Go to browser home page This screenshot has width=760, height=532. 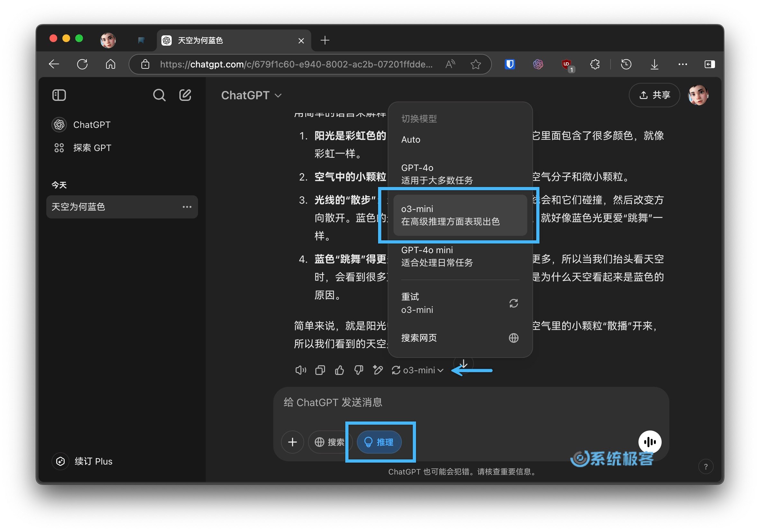(x=111, y=64)
